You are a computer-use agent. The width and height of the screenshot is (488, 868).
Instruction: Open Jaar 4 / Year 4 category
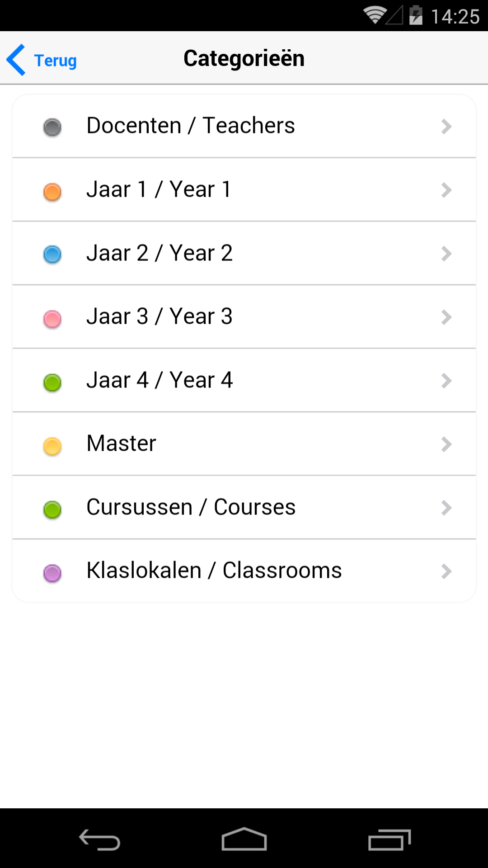click(244, 380)
